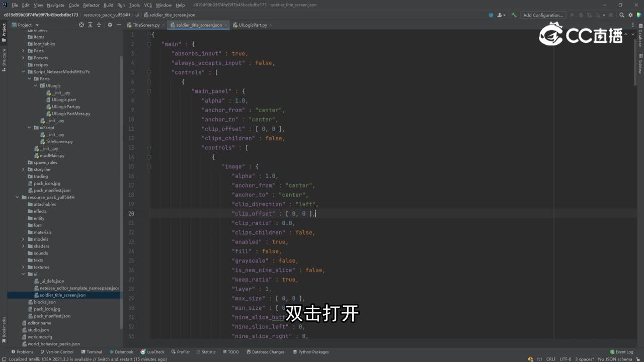Collapse the resource_pack_yulf564H folder
The image size is (644, 362).
[17, 198]
